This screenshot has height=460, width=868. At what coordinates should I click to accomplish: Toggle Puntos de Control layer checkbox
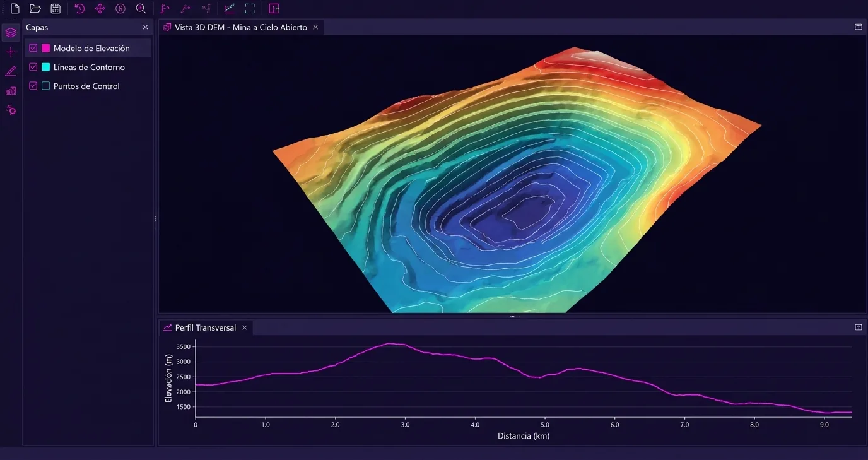pos(33,86)
